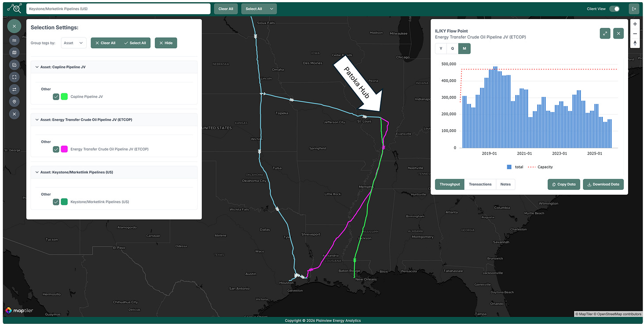This screenshot has height=324, width=644.
Task: Click the Download Data button
Action: 603,184
